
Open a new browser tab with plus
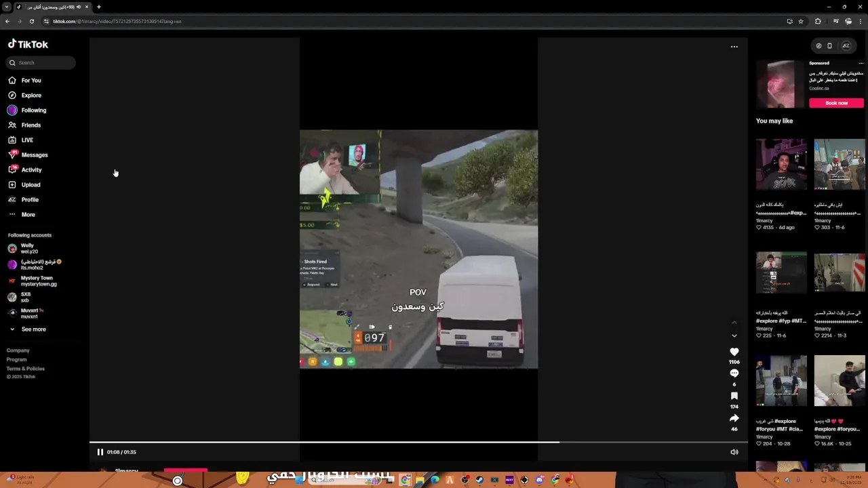pos(98,7)
